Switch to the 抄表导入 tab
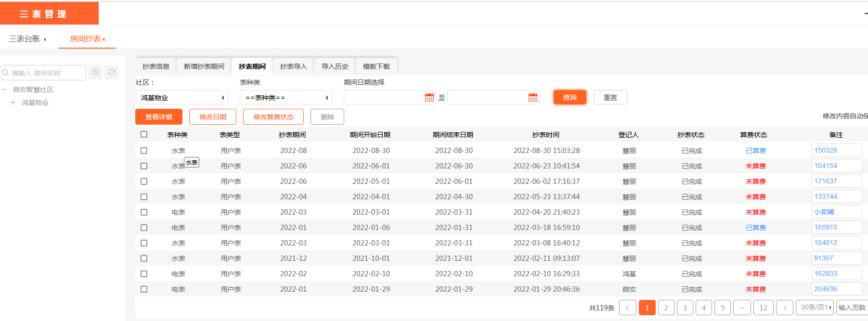The height and width of the screenshot is (321, 868). (293, 66)
